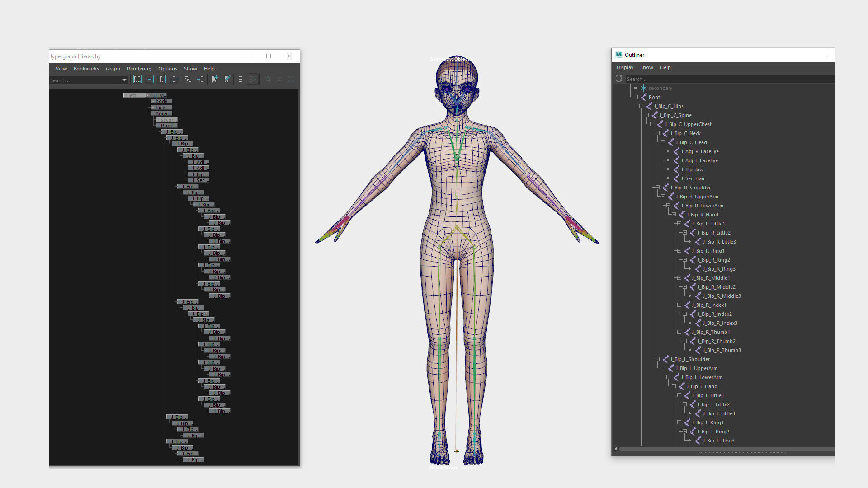Open the Hypergraph Rendering menu
This screenshot has height=488, width=868.
pyautogui.click(x=139, y=69)
